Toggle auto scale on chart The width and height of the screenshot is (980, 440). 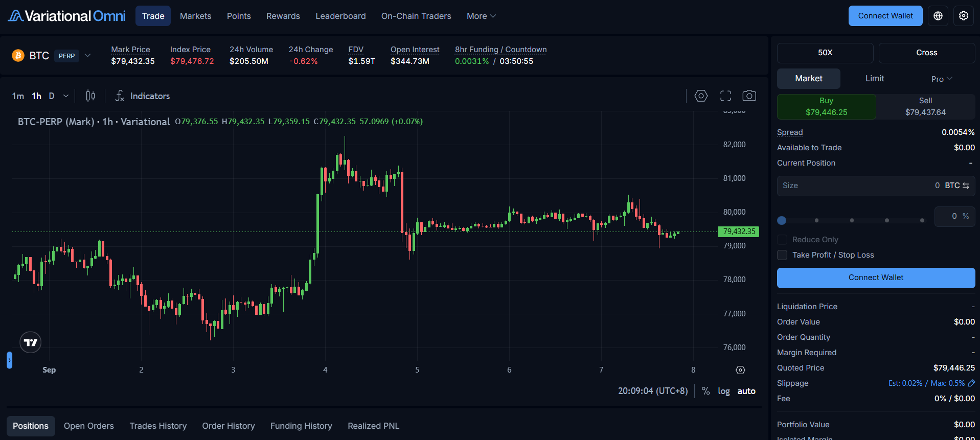[746, 391]
